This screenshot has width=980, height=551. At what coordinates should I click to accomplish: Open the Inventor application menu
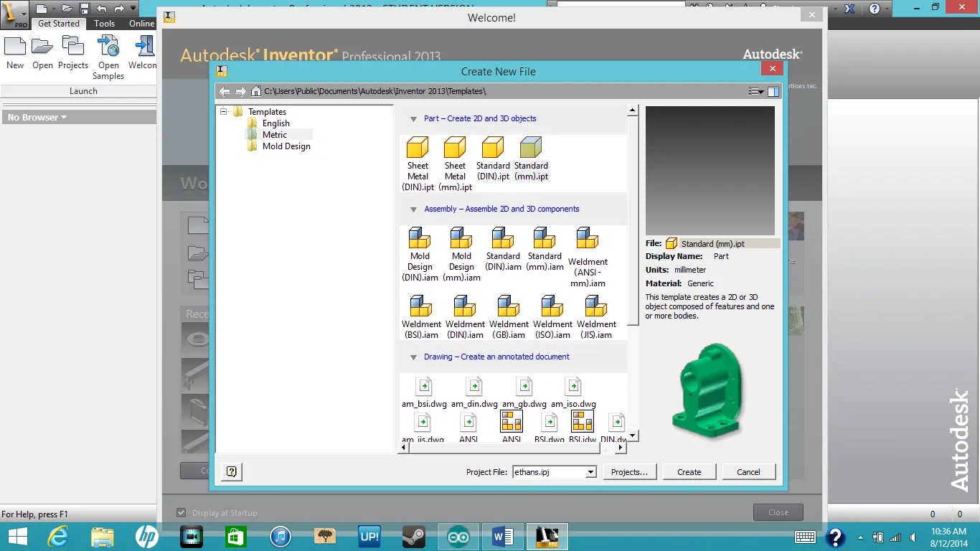(x=14, y=14)
